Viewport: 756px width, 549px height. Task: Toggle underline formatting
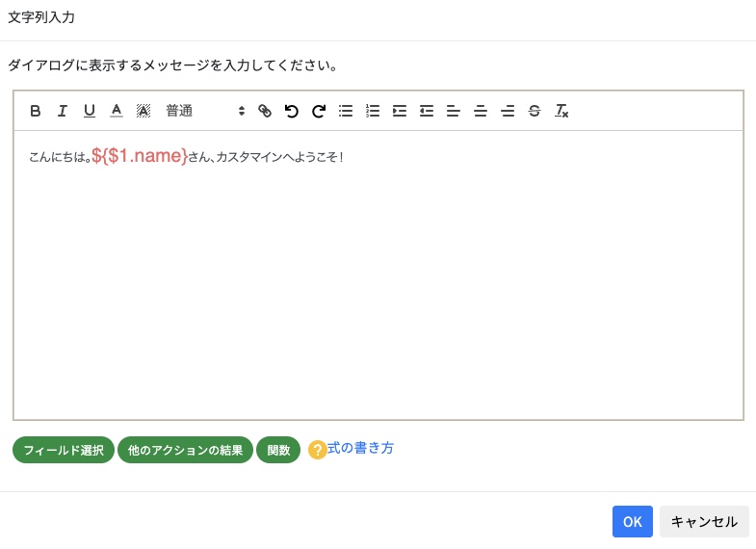90,111
